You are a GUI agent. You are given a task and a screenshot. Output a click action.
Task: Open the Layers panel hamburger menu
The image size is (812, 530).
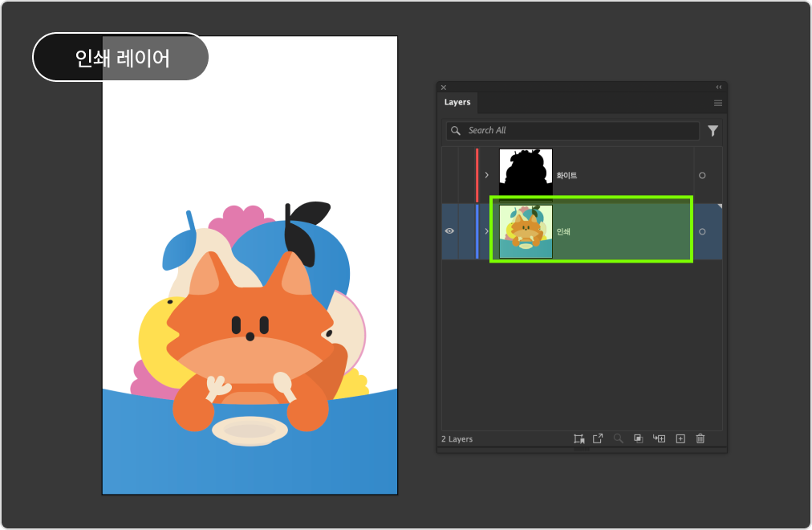(x=718, y=103)
